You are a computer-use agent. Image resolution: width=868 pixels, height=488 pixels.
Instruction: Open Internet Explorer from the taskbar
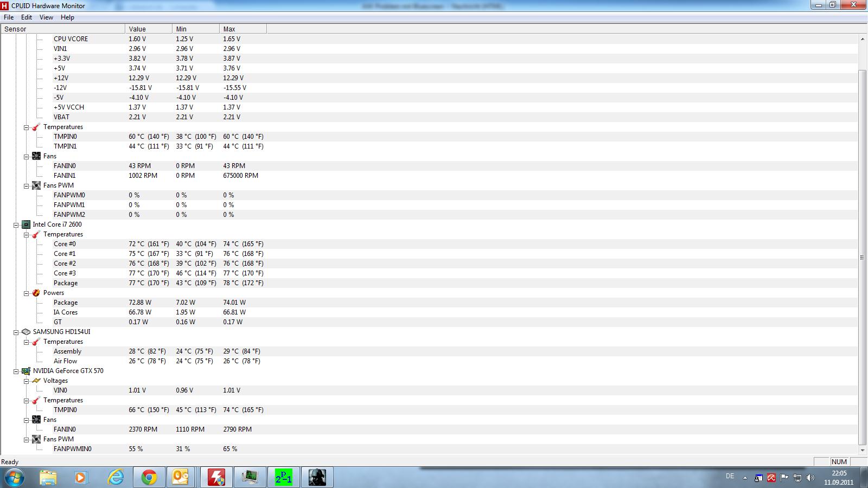(x=116, y=477)
